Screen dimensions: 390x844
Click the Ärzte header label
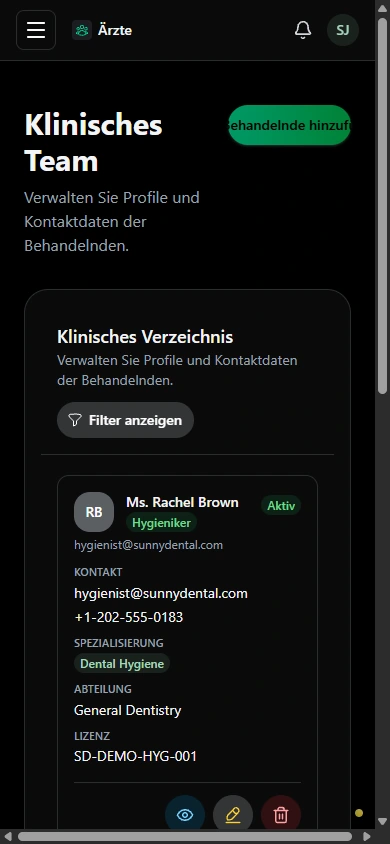pos(115,30)
